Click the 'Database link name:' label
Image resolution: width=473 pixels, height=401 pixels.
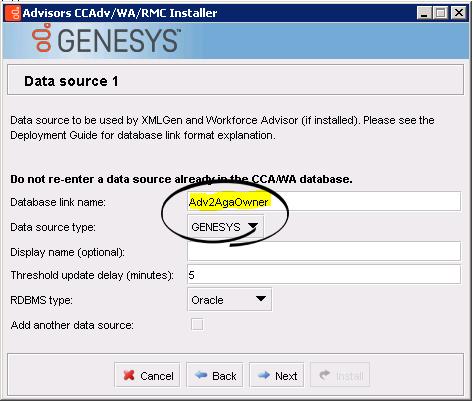(58, 202)
